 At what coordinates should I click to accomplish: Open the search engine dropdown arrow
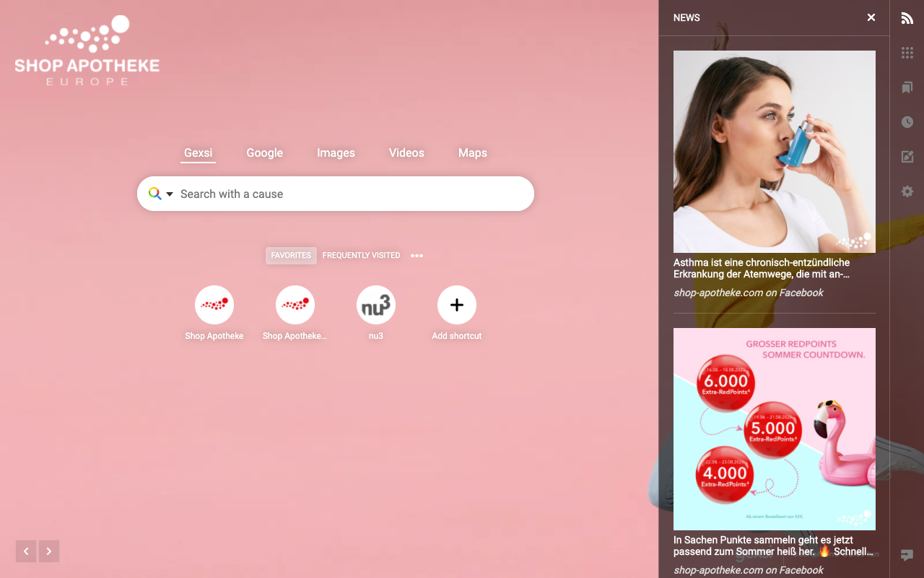tap(170, 194)
